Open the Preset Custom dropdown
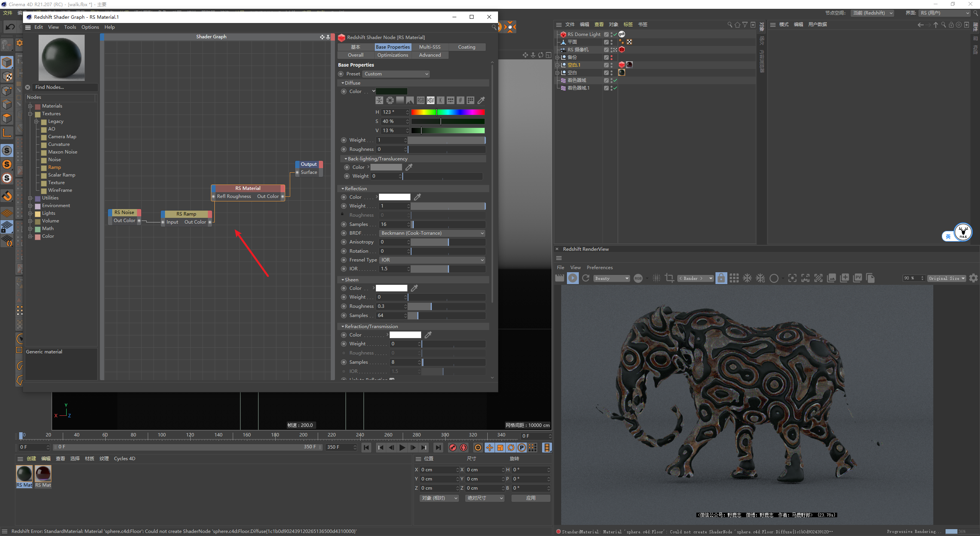 pos(396,74)
